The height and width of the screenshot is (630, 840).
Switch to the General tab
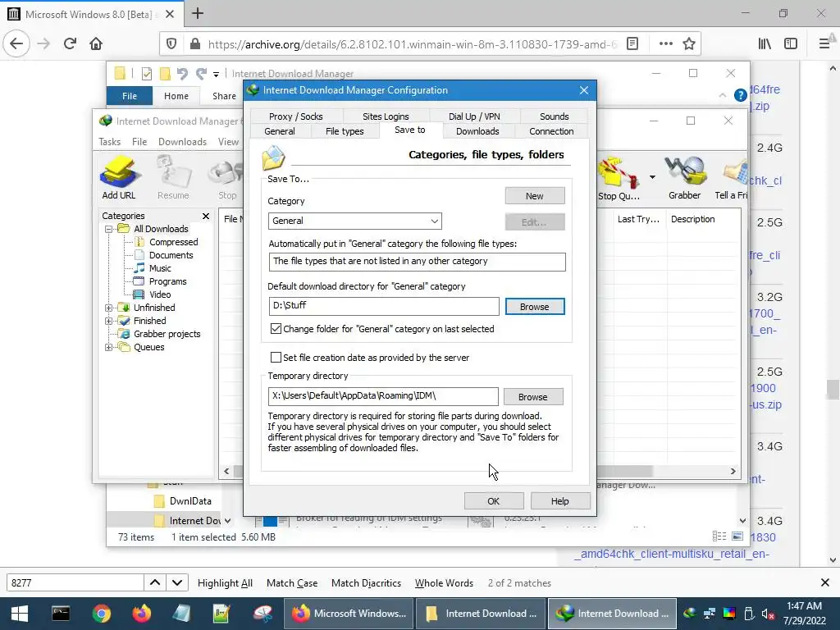click(280, 131)
